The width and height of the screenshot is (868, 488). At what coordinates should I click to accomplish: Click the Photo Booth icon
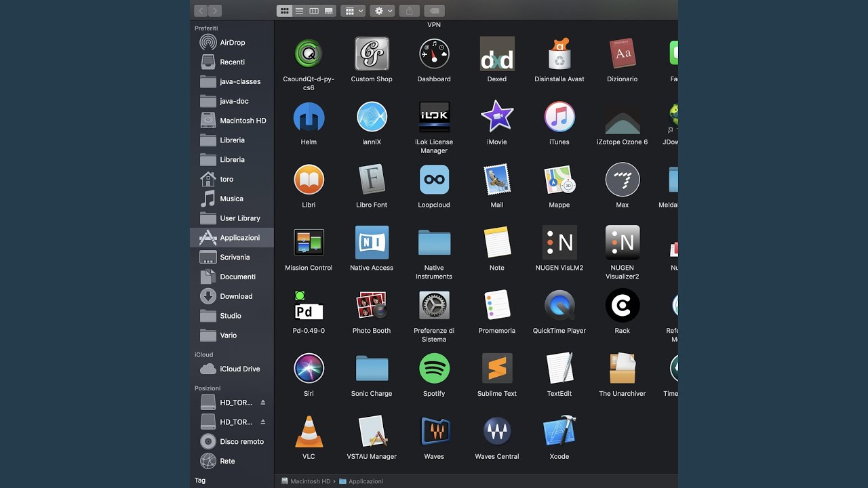372,306
